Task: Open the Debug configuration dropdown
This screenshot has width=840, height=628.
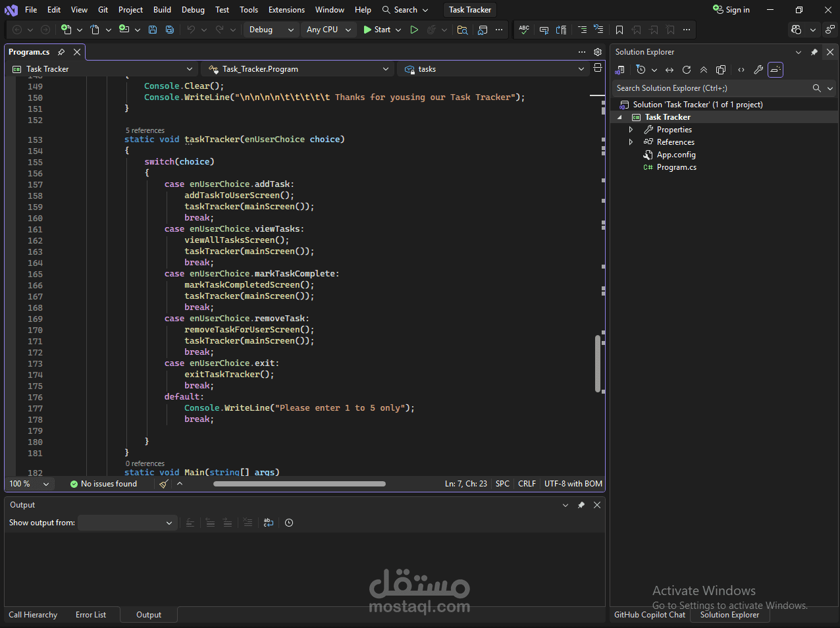Action: pos(271,30)
